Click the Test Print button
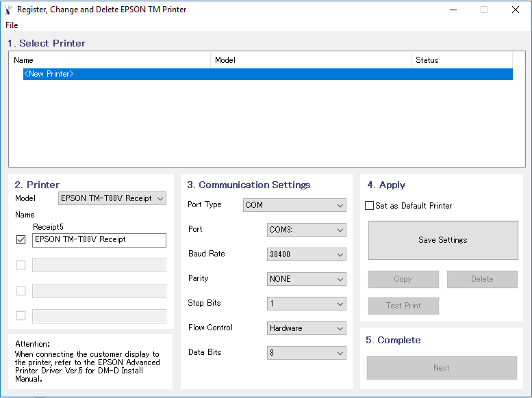Image resolution: width=532 pixels, height=398 pixels. coord(403,306)
